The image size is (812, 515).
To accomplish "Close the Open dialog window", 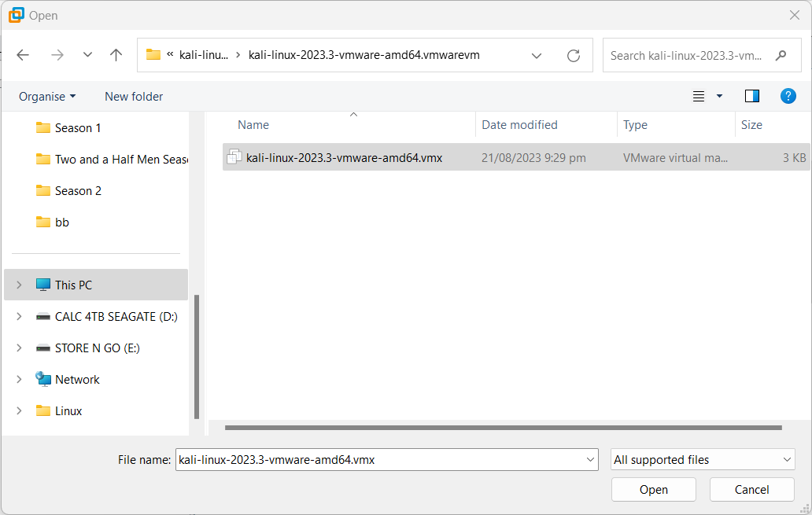I will point(795,15).
